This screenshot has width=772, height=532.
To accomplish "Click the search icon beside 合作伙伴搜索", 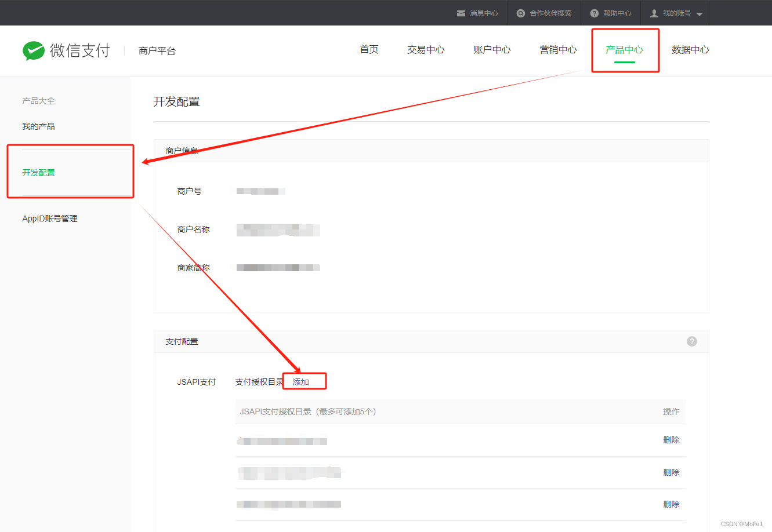I will pyautogui.click(x=521, y=13).
